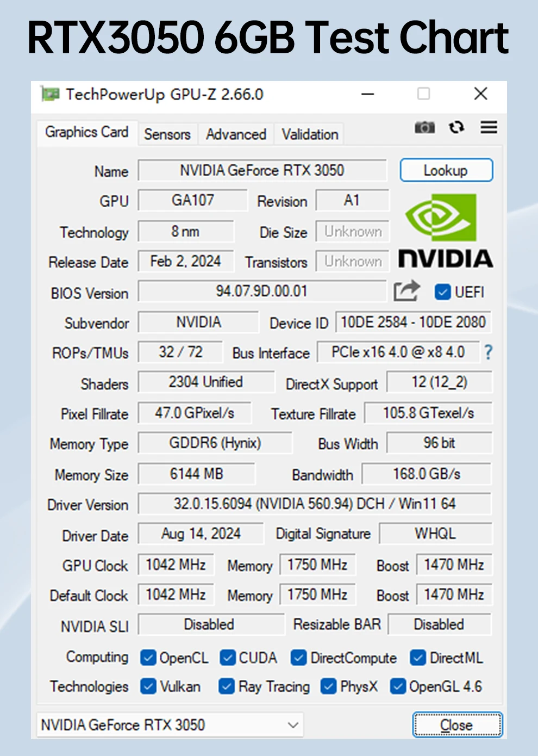The image size is (538, 756).
Task: Click the Technology field 8 nm
Action: (186, 231)
